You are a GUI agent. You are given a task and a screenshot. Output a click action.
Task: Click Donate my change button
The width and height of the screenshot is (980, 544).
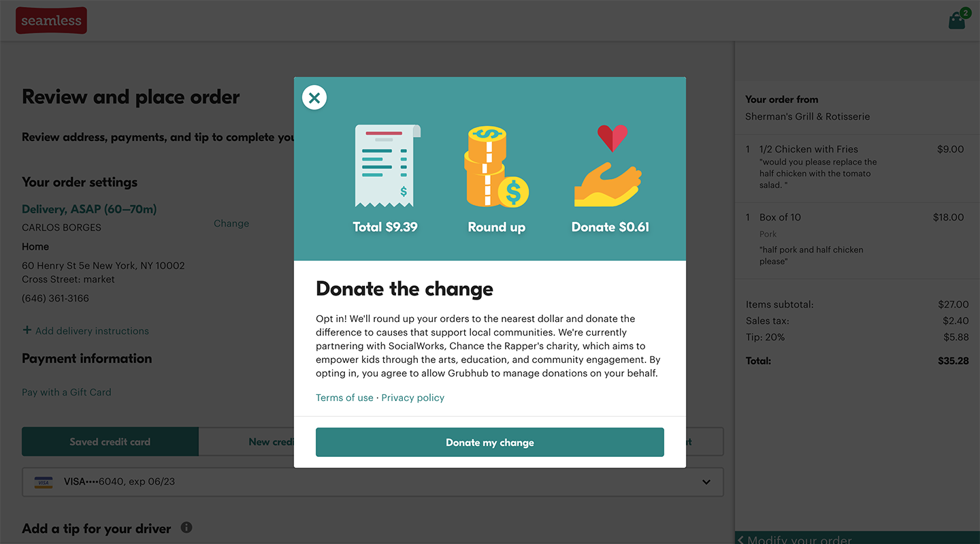point(490,443)
